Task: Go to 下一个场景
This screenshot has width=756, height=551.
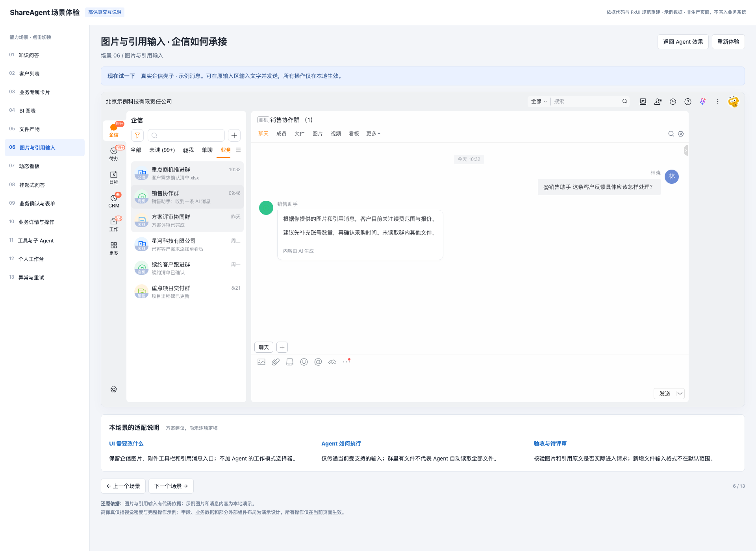Action: 171,486
